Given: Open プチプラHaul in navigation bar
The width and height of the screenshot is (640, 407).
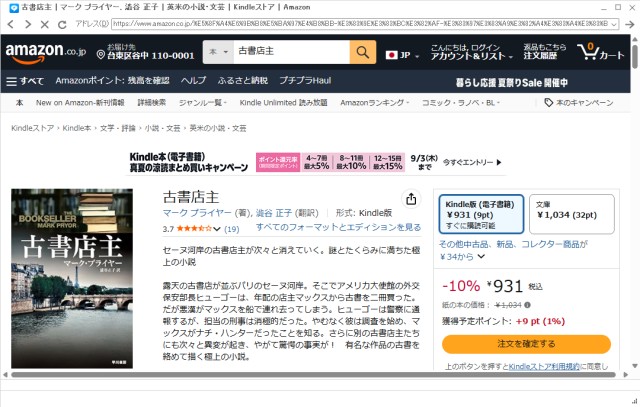Looking at the screenshot, I should [305, 81].
